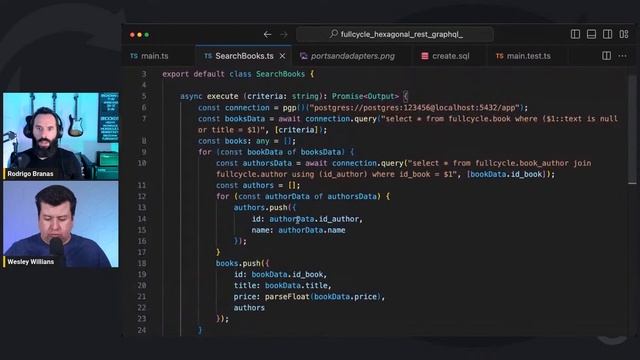Image resolution: width=640 pixels, height=360 pixels.
Task: Open the customize layout icon
Action: (x=624, y=34)
